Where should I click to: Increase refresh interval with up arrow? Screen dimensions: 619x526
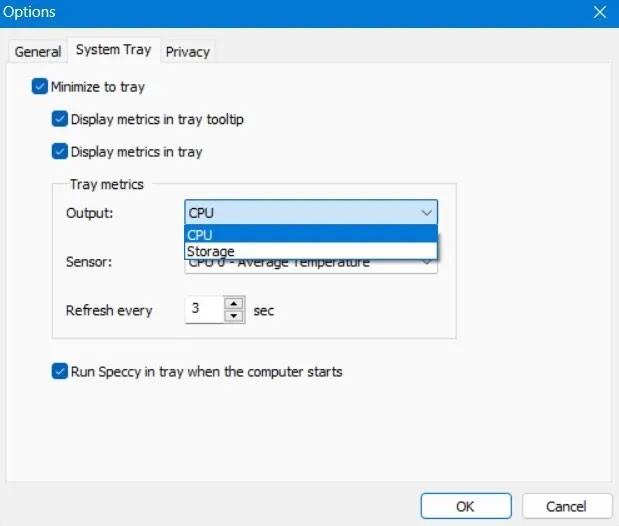(x=234, y=304)
